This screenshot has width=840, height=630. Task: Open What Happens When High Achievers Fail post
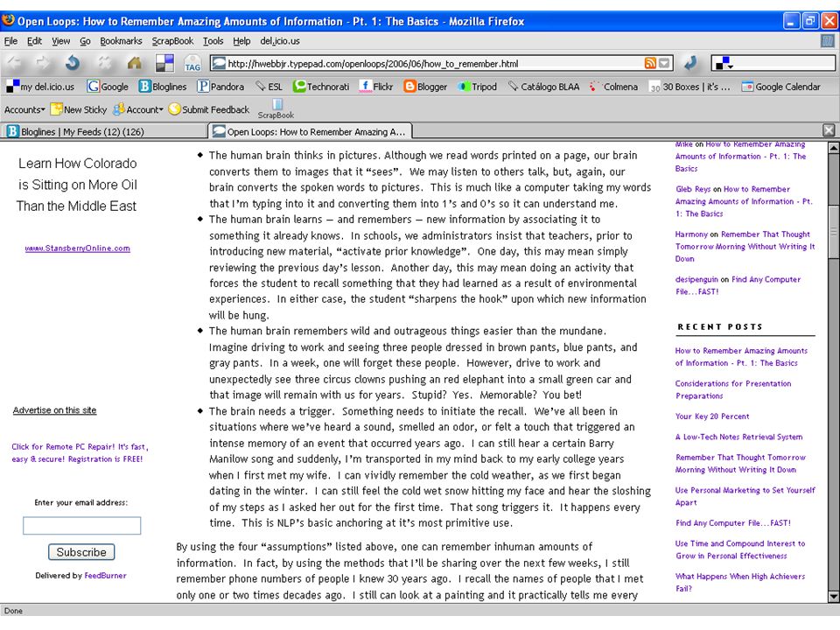tap(740, 583)
